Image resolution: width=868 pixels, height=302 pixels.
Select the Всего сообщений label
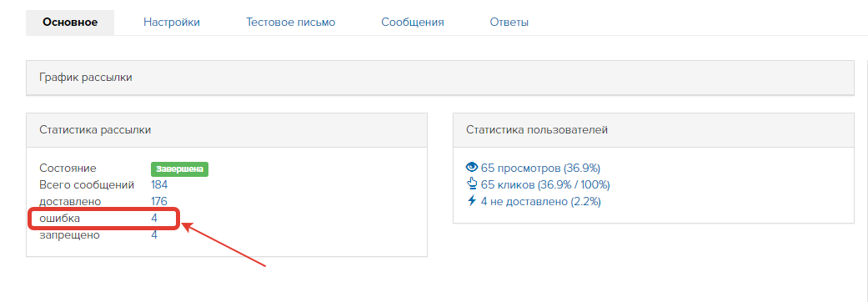(87, 184)
